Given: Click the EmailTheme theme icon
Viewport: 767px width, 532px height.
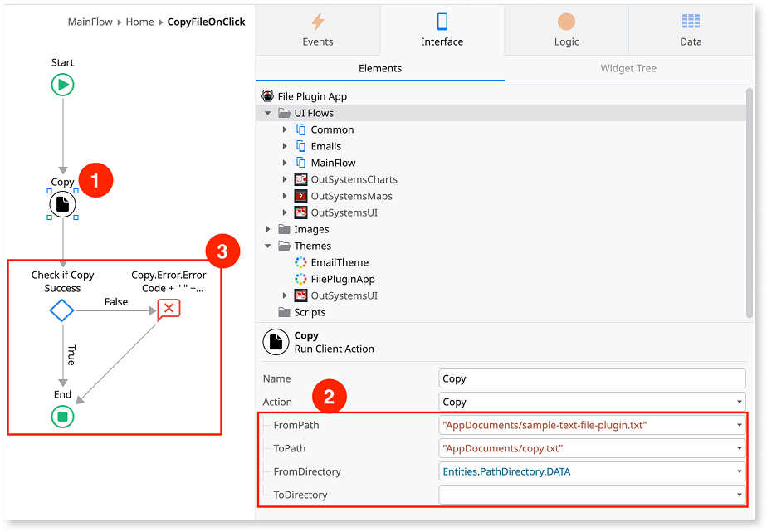Looking at the screenshot, I should pos(300,262).
